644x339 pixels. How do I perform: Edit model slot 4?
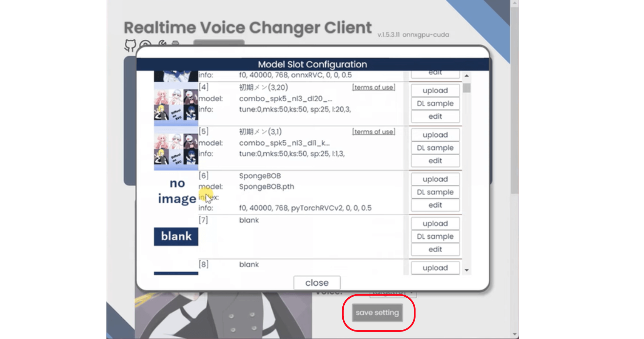tap(435, 116)
